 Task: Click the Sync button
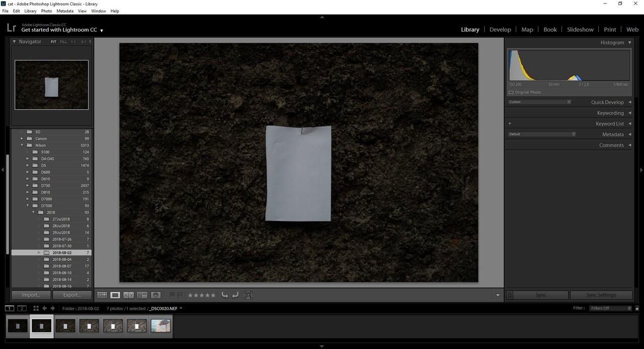[x=541, y=295]
